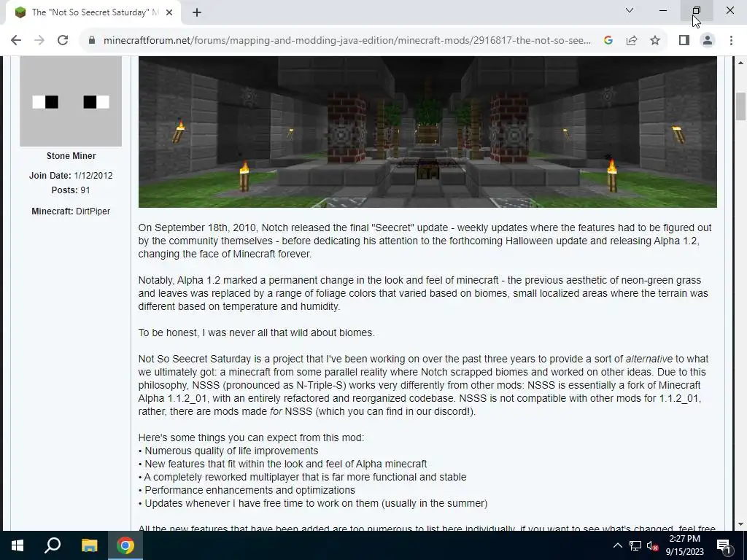747x560 pixels.
Task: Select the Not So Seecret Saturday tab
Action: pyautogui.click(x=90, y=12)
